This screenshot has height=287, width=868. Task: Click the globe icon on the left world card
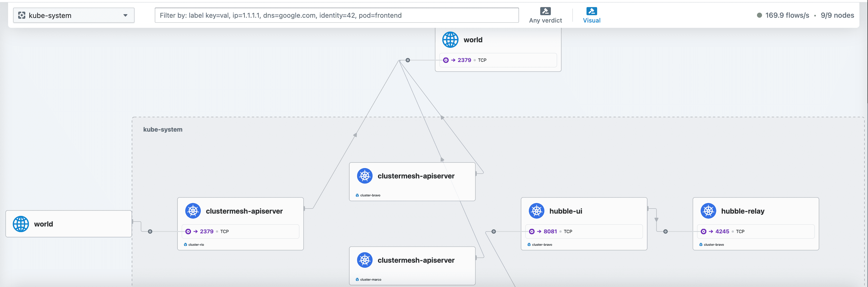(21, 224)
